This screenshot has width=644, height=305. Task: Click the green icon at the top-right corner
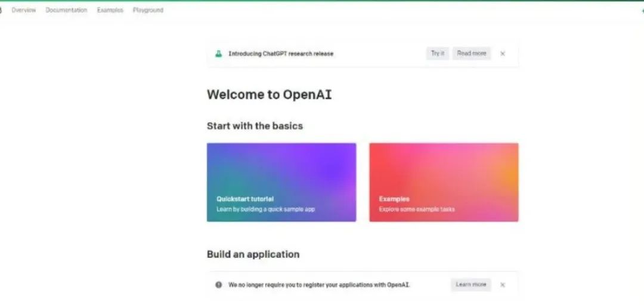point(642,10)
